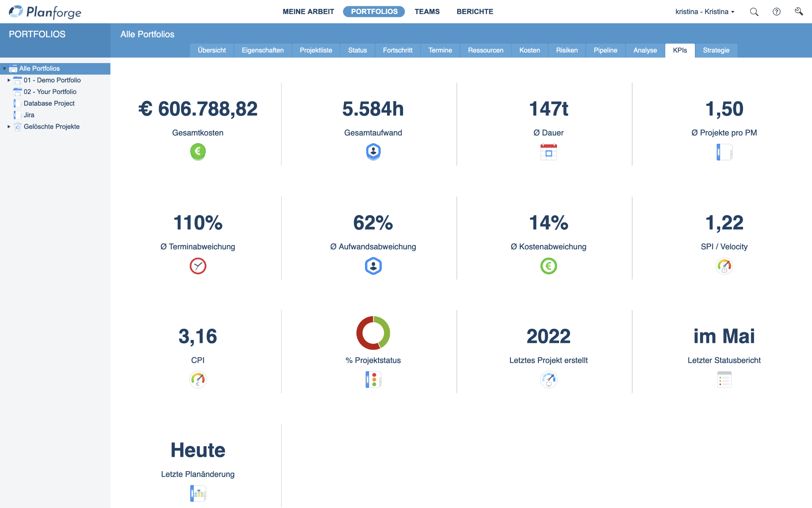Select the Fortschritt tab
Viewport: 812px width, 508px height.
[398, 50]
